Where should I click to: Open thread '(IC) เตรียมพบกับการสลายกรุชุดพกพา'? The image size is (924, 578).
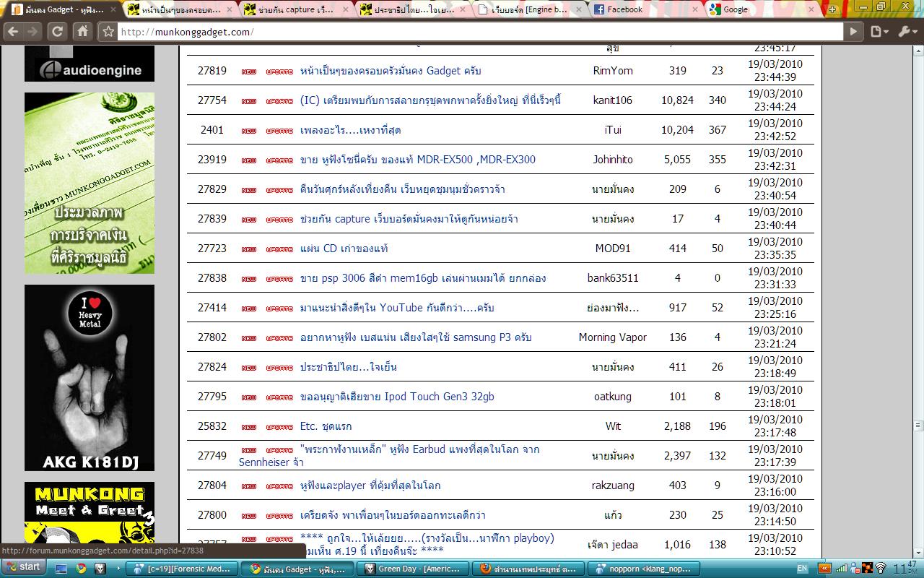point(430,100)
